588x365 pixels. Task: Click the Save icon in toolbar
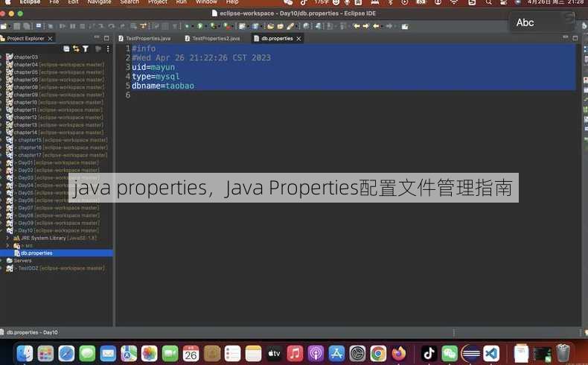17,26
